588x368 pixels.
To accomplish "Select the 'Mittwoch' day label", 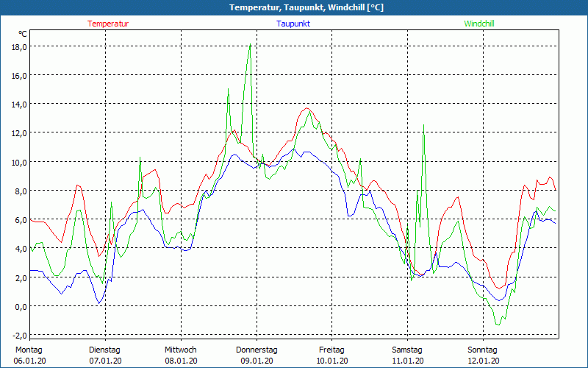I will pyautogui.click(x=180, y=350).
